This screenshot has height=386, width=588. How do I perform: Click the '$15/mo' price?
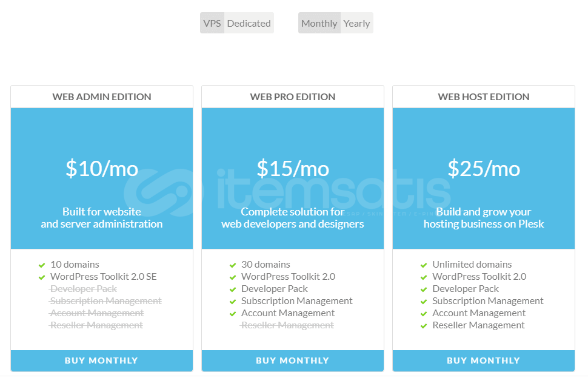pyautogui.click(x=293, y=168)
